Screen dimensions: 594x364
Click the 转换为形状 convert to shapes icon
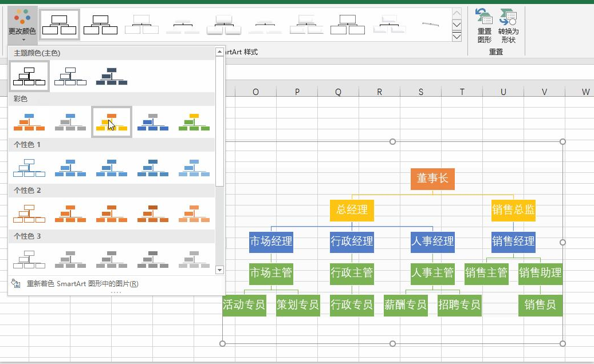click(508, 25)
